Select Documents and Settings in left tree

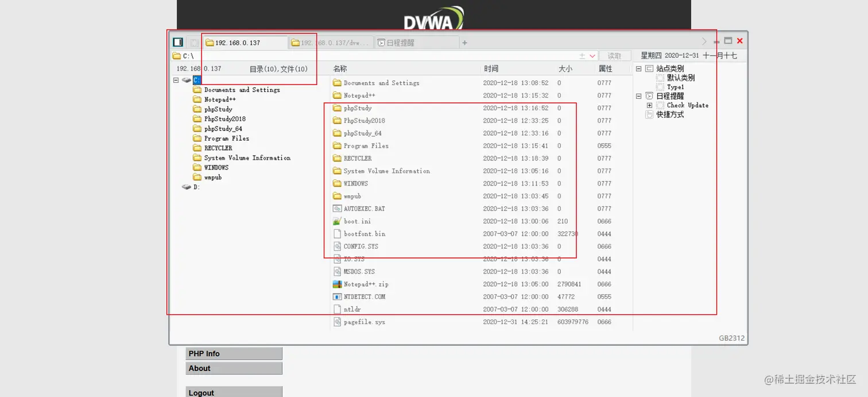pyautogui.click(x=242, y=90)
